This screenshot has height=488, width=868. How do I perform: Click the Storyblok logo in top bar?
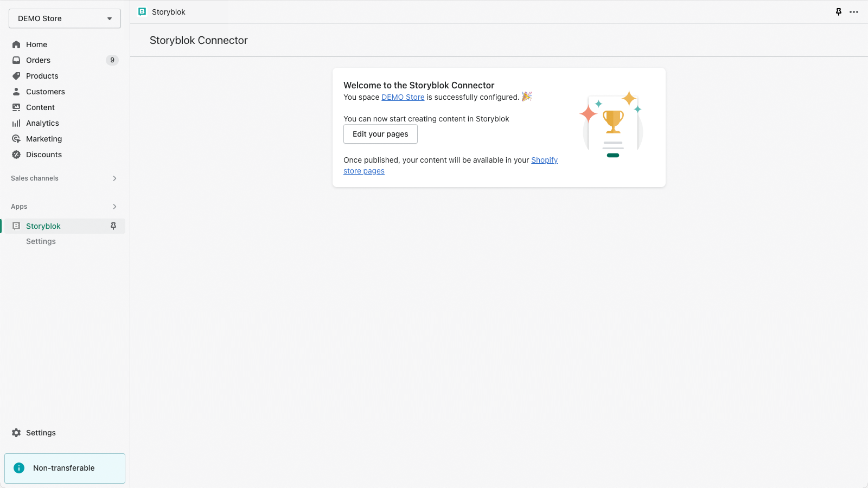142,12
